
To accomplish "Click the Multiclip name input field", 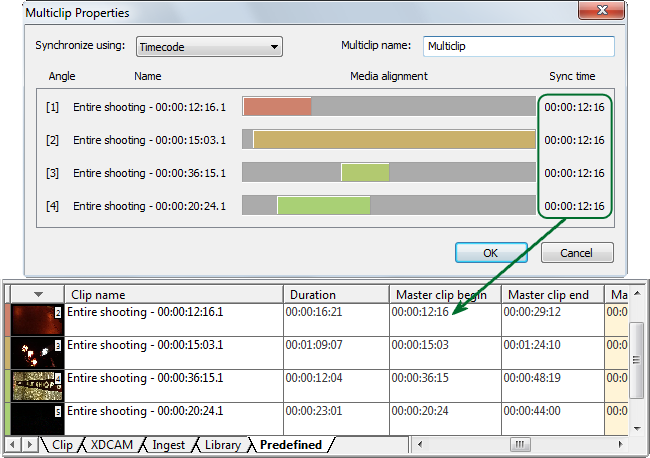I will (x=519, y=46).
